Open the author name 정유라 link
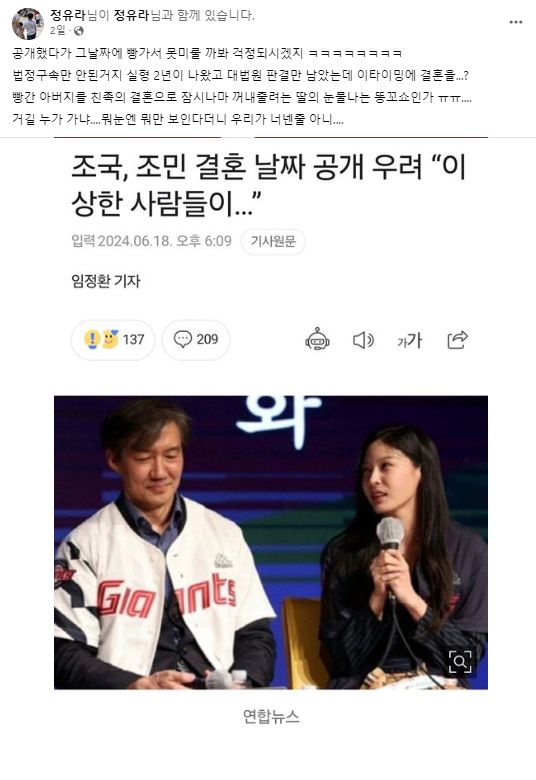The height and width of the screenshot is (780, 536). (x=68, y=15)
